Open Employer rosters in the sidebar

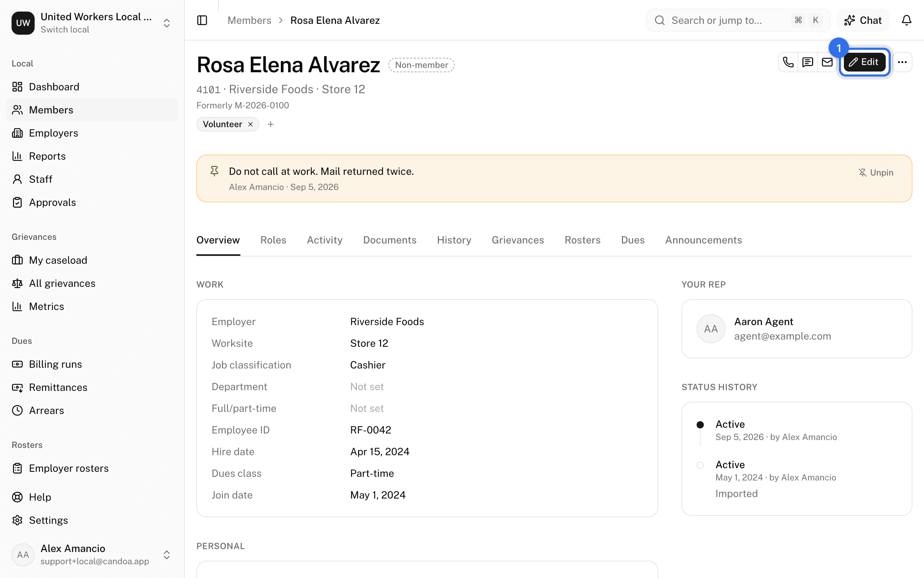pyautogui.click(x=92, y=468)
